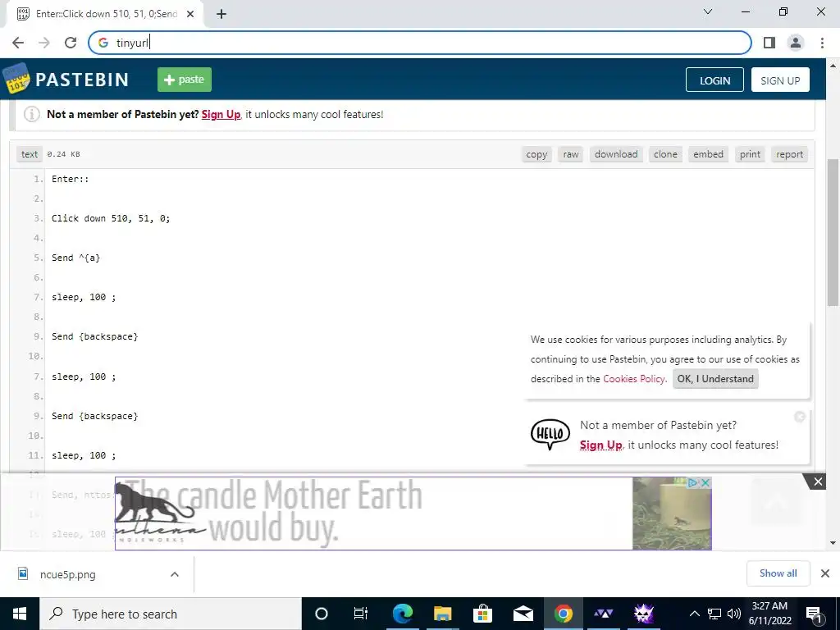Copy the paste with the copy button
Image resolution: width=840 pixels, height=630 pixels.
[x=536, y=154]
